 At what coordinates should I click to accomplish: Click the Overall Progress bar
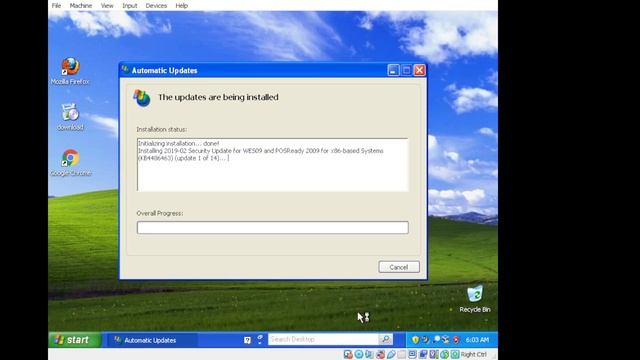pos(273,227)
